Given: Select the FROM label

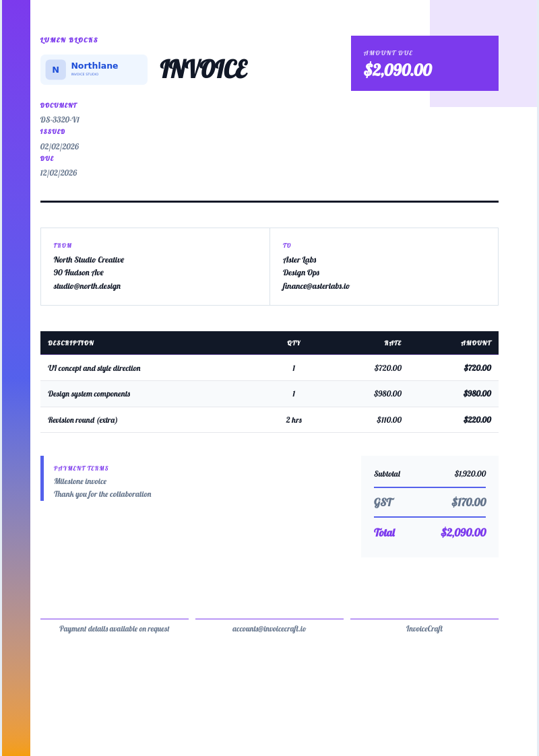Looking at the screenshot, I should pos(63,246).
